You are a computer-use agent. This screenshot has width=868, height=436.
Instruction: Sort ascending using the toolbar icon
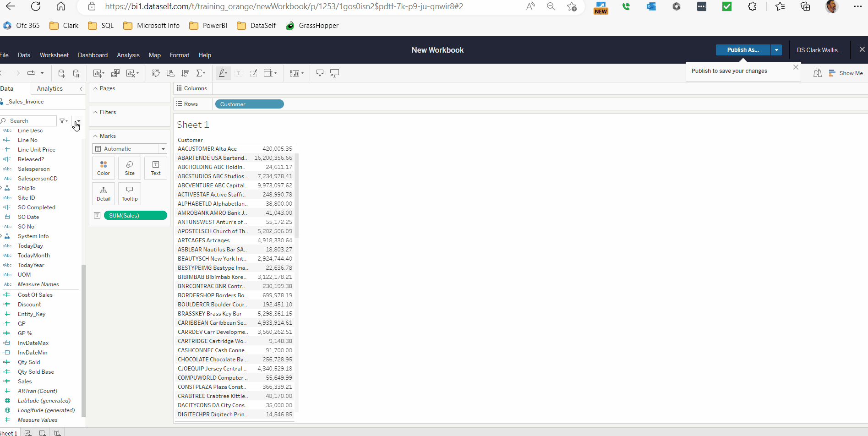[170, 73]
